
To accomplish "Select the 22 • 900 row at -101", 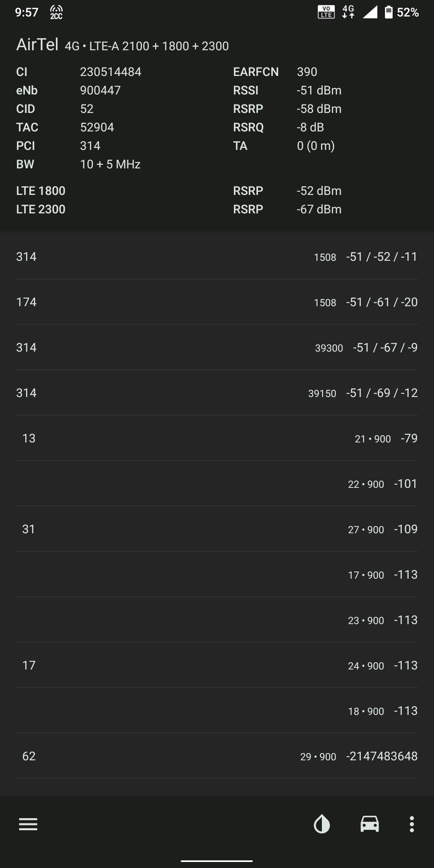I will point(217,483).
